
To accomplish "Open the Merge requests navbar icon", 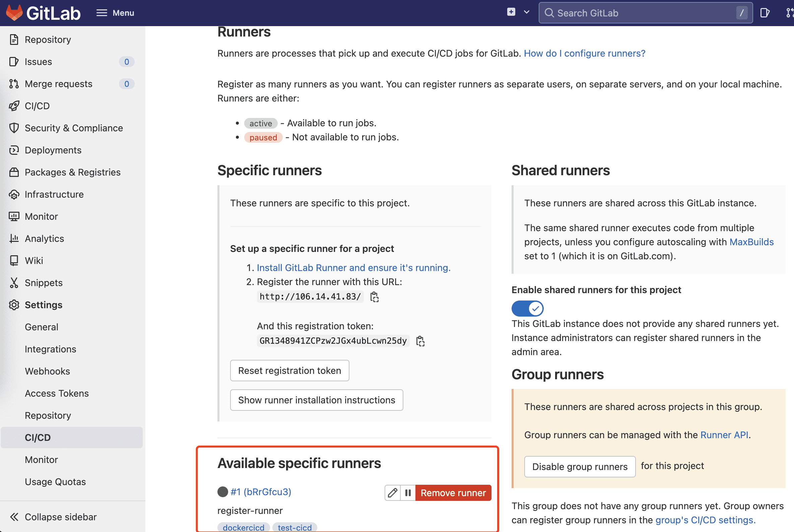I will (789, 13).
